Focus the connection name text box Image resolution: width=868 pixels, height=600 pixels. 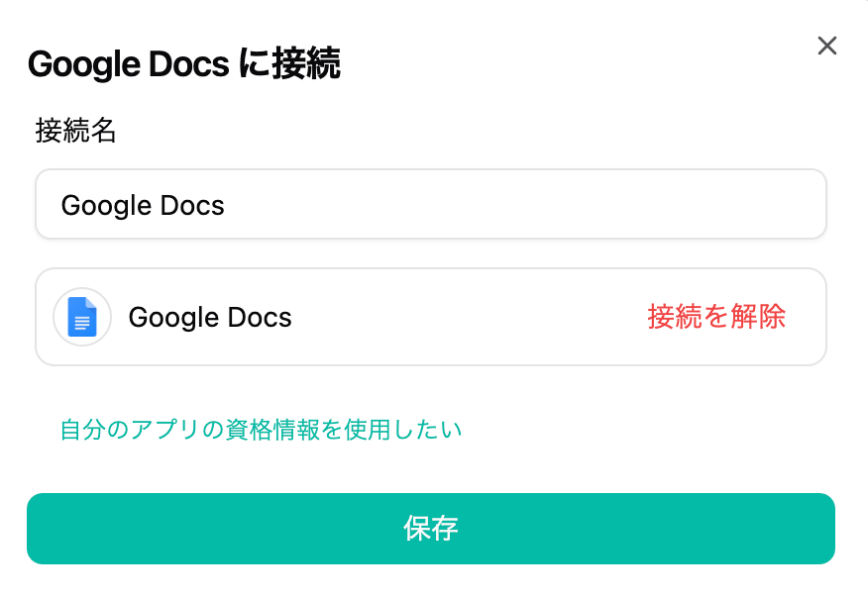[430, 204]
